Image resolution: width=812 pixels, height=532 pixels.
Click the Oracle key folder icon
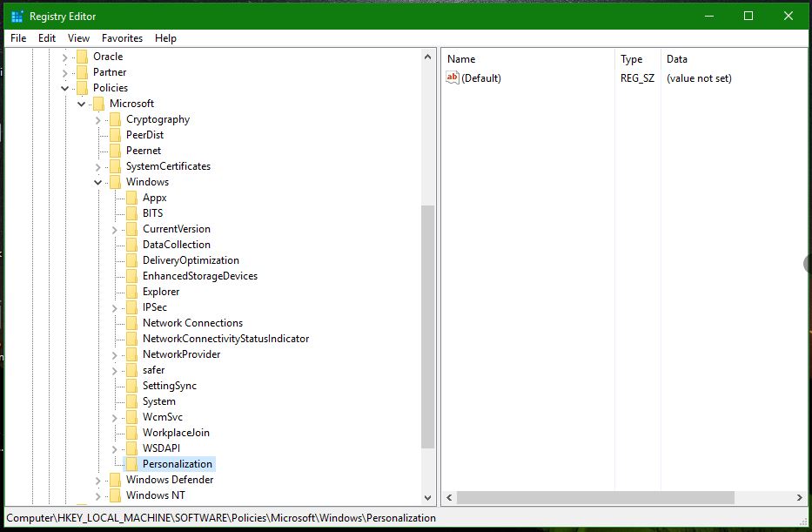[82, 57]
